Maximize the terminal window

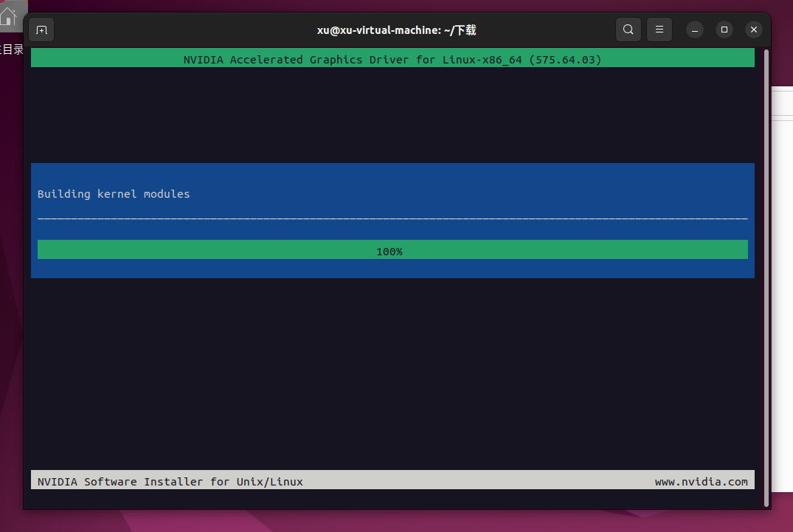[724, 30]
